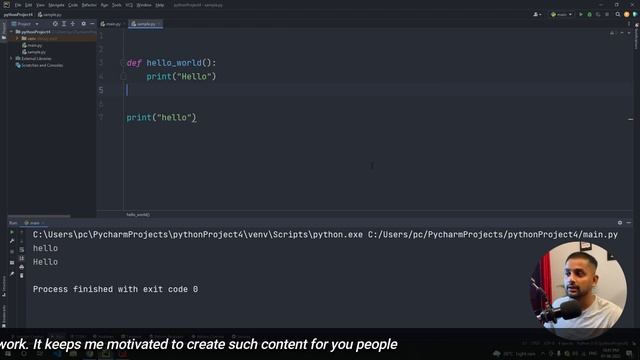The height and width of the screenshot is (360, 640).
Task: Toggle Soft-Wrap in Run console
Action: tap(22, 249)
